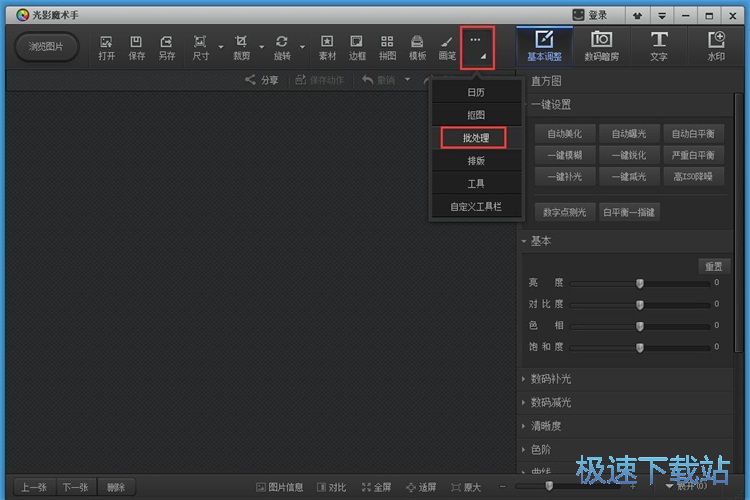Viewport: 750px width, 500px height.
Task: Expand the 数码减光 section
Action: tap(524, 402)
